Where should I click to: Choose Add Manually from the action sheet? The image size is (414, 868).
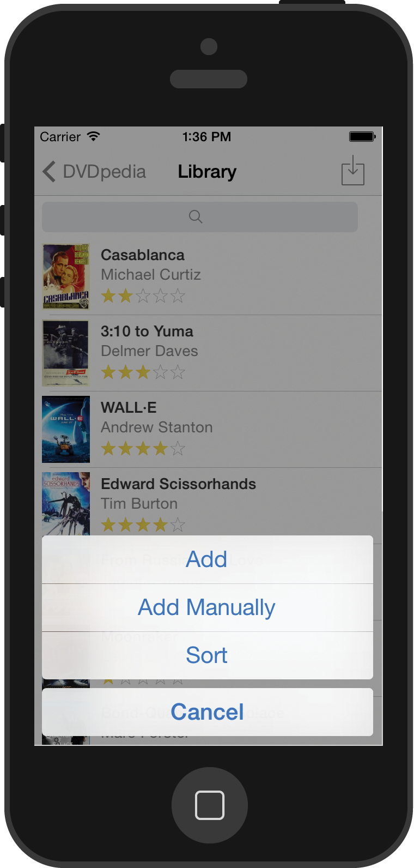point(208,607)
